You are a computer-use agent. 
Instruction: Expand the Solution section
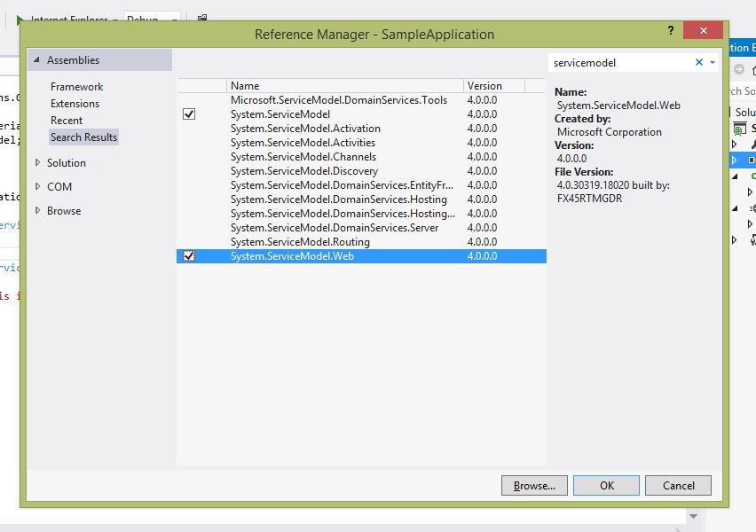click(37, 163)
